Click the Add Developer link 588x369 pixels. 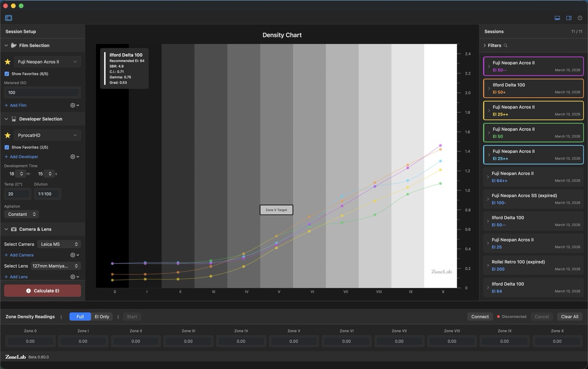point(21,157)
